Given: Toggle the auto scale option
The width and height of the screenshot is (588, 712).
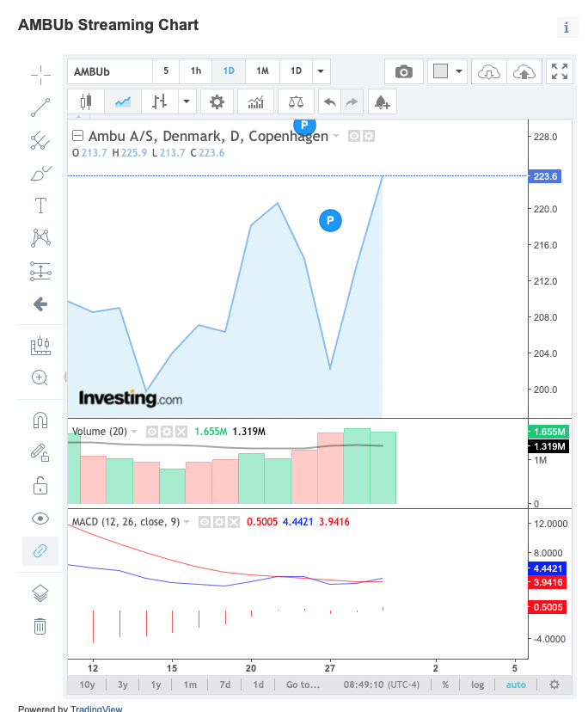Looking at the screenshot, I should pos(516,684).
